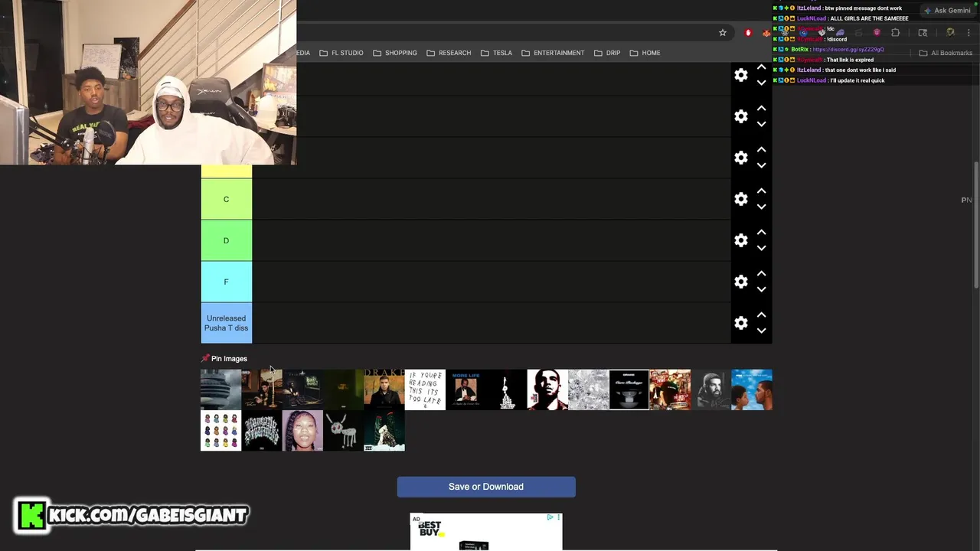Click chat message 'That link is expired'
980x551 pixels.
pyautogui.click(x=850, y=60)
